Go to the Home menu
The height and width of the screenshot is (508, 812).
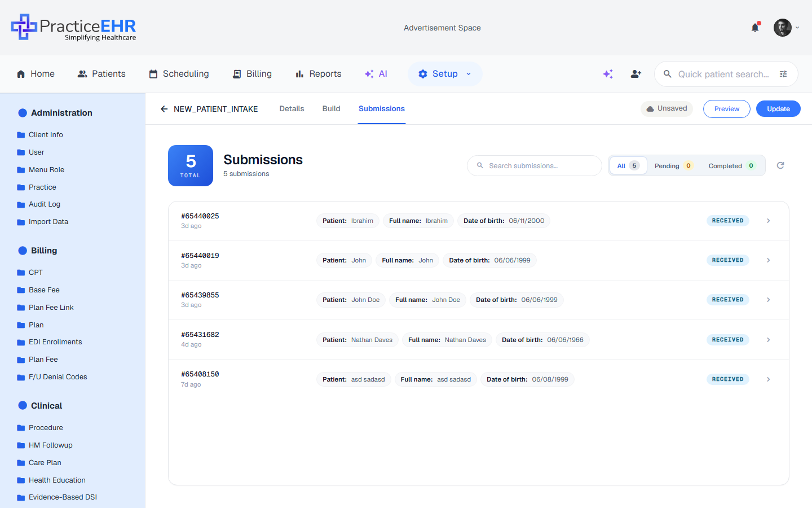point(36,74)
